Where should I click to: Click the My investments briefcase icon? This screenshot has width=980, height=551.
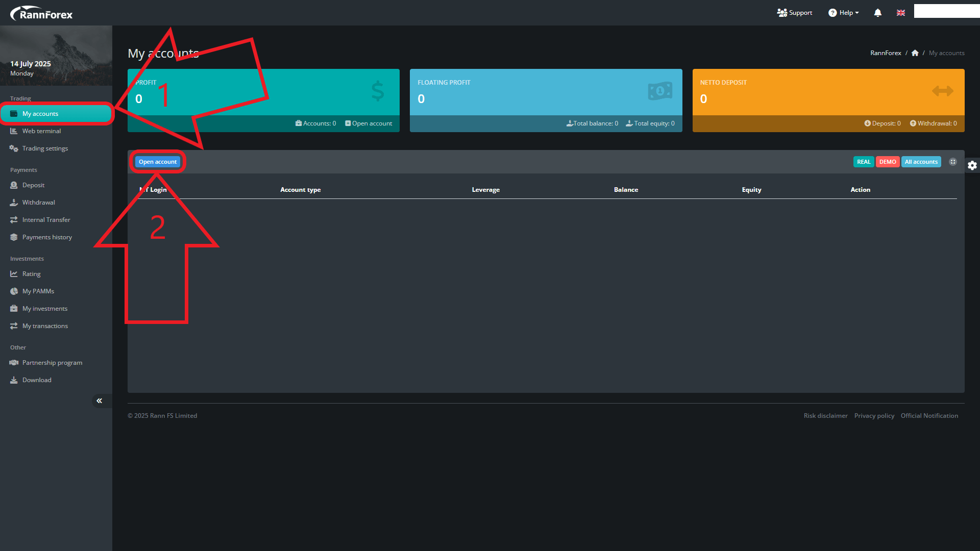click(14, 309)
